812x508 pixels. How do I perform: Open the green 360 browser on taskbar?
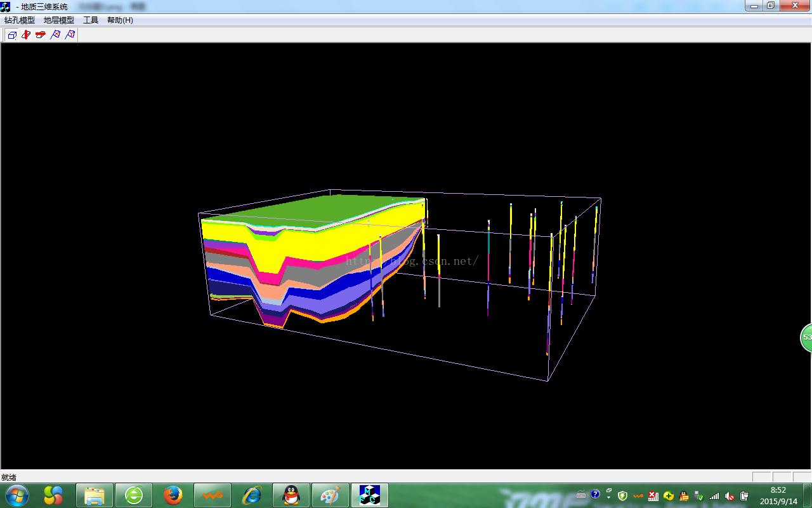click(x=134, y=495)
